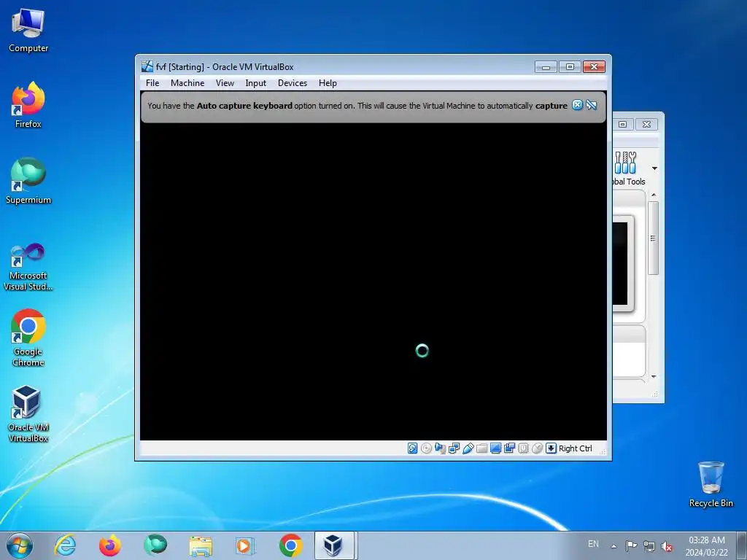Click scrollbar up arrow in Manager window
Screen dimensions: 747x560
pos(654,195)
